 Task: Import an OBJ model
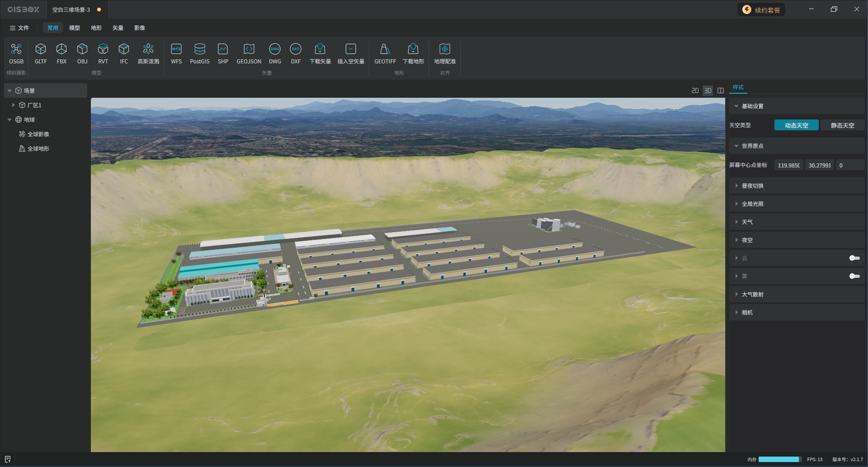pos(82,53)
